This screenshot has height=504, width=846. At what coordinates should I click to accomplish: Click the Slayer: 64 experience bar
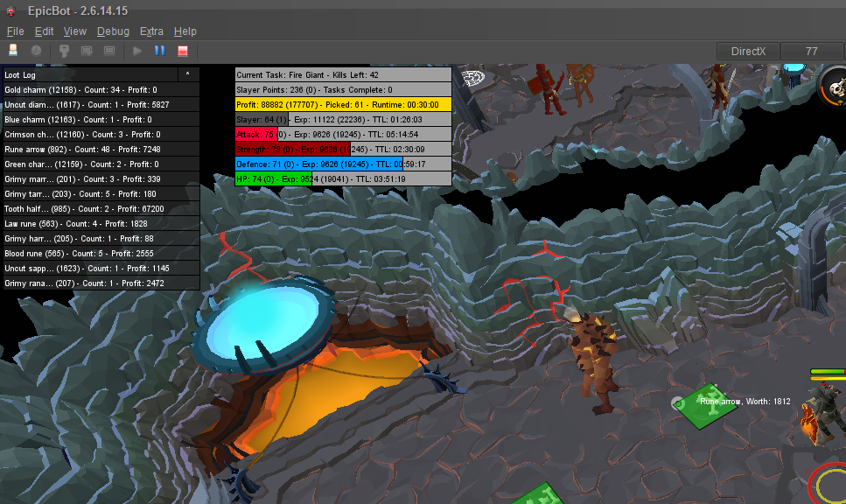(x=343, y=119)
